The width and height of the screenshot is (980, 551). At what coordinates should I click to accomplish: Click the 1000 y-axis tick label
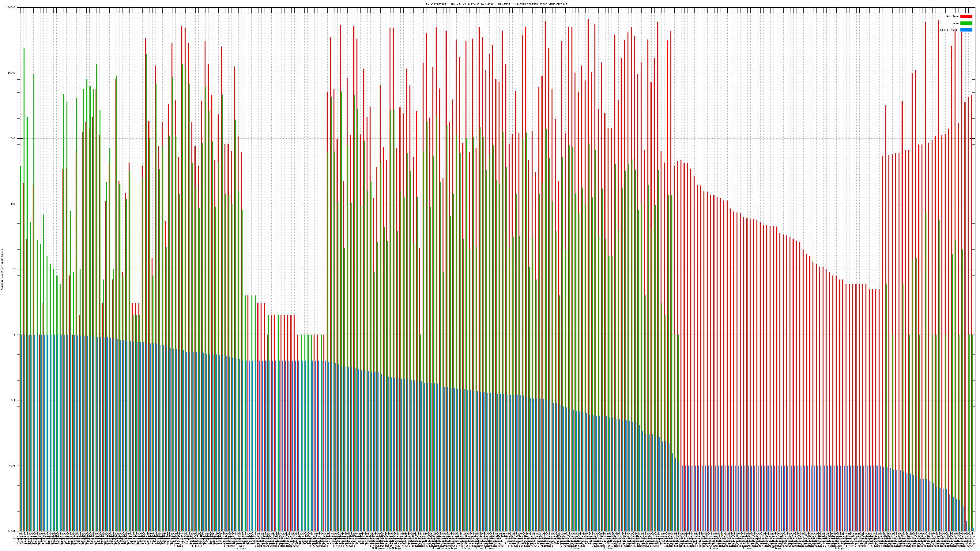tap(12, 138)
